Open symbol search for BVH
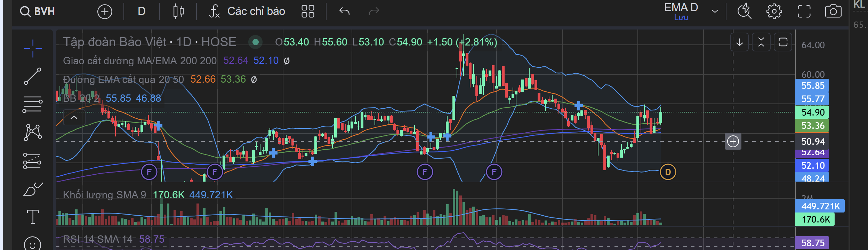The width and height of the screenshot is (868, 250). point(38,11)
